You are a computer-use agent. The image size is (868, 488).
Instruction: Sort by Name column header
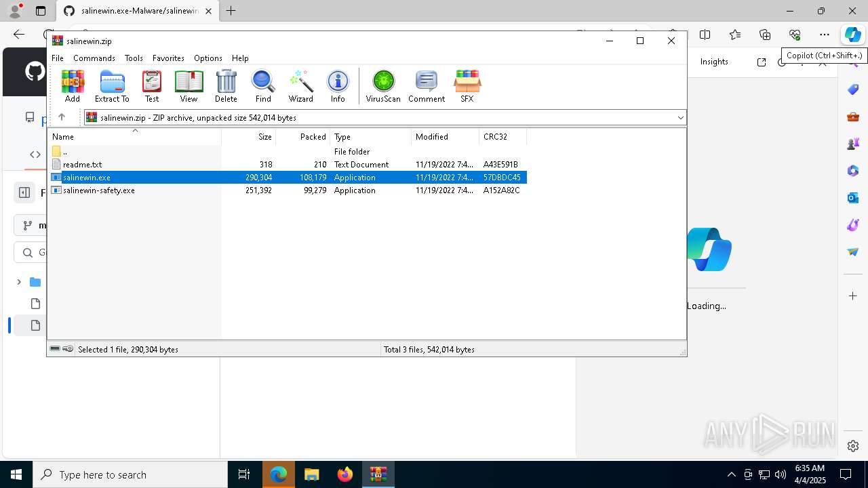click(134, 136)
